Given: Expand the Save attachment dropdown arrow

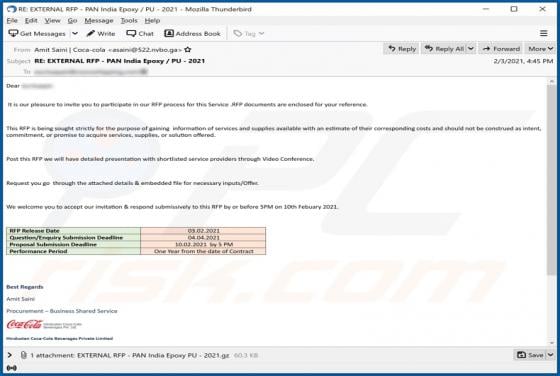Looking at the screenshot, I should point(550,355).
